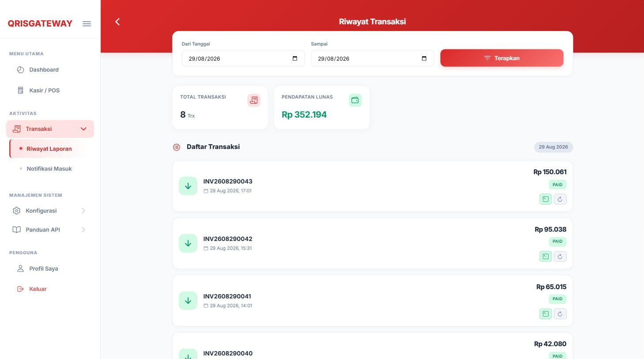Click the Total Transaksi receipt icon
The width and height of the screenshot is (644, 359).
tap(254, 100)
